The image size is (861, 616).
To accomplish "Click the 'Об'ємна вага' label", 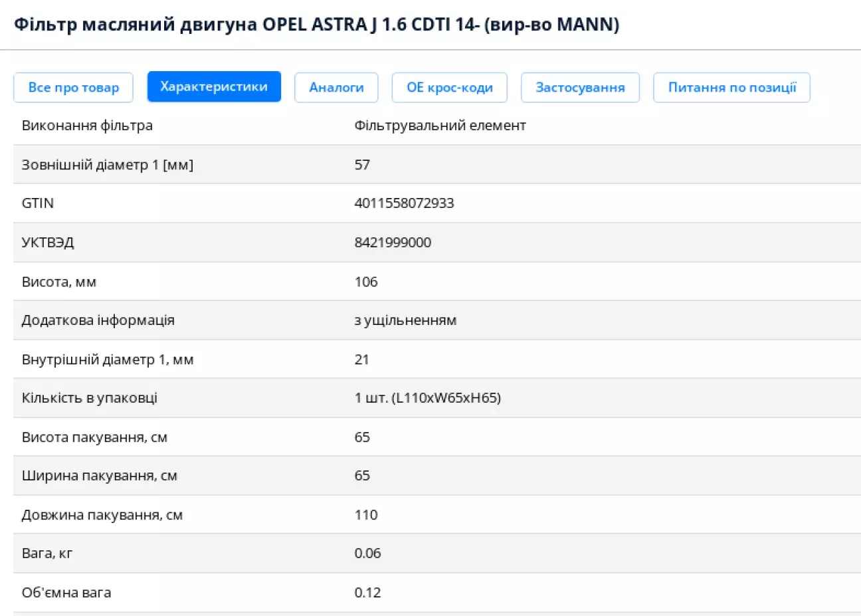I will coord(66,593).
